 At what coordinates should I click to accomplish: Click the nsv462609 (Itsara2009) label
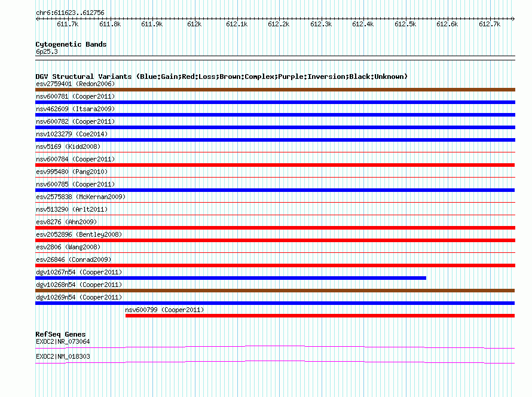tap(75, 109)
